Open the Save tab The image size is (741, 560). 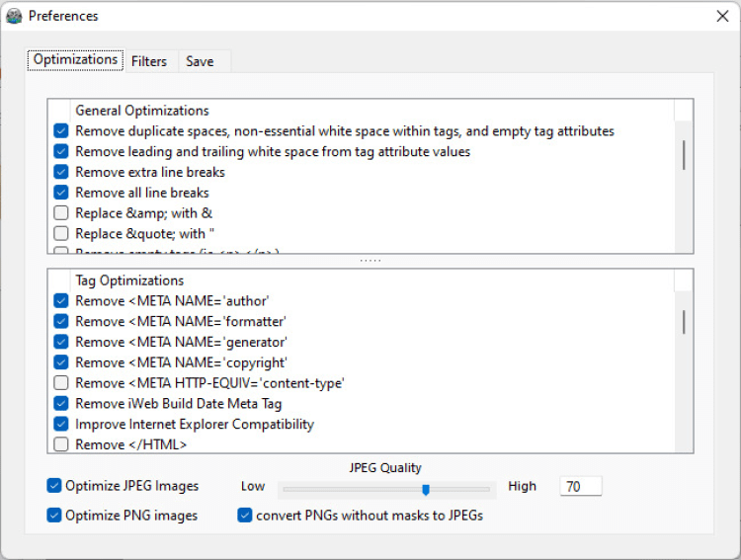[200, 61]
